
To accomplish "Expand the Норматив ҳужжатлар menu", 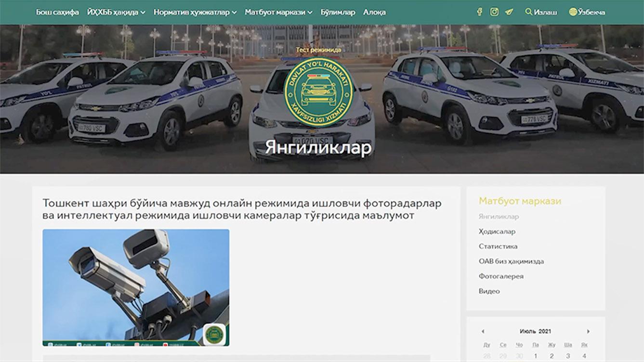I will point(195,12).
